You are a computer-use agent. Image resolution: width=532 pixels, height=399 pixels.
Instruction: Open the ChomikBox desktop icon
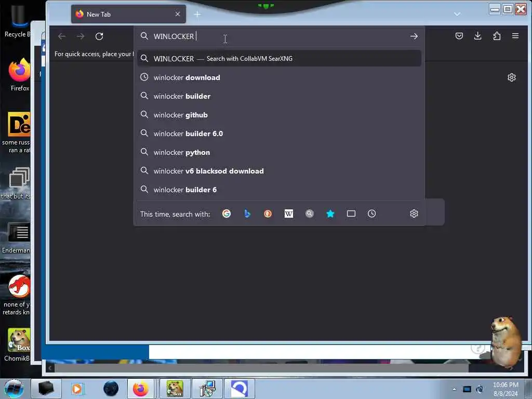click(18, 344)
